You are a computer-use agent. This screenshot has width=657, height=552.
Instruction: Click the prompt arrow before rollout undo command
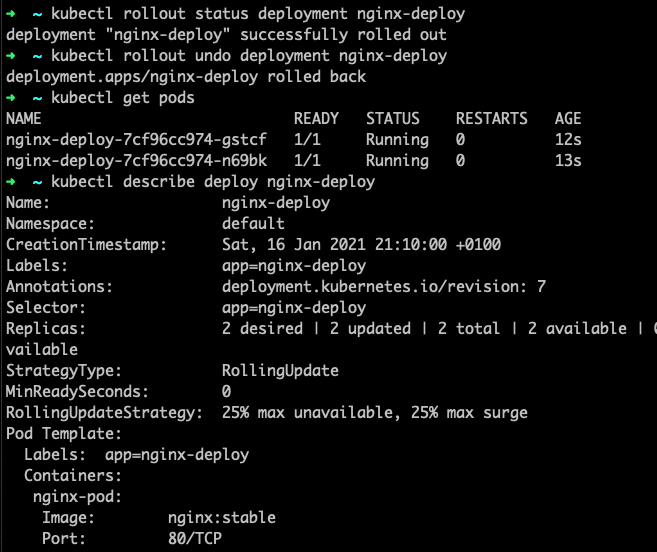click(10, 56)
